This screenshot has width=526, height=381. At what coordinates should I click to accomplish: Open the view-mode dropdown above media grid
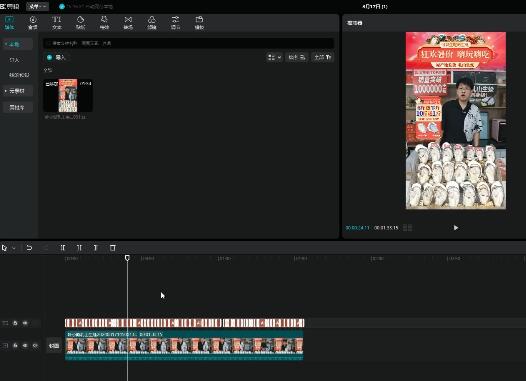274,57
